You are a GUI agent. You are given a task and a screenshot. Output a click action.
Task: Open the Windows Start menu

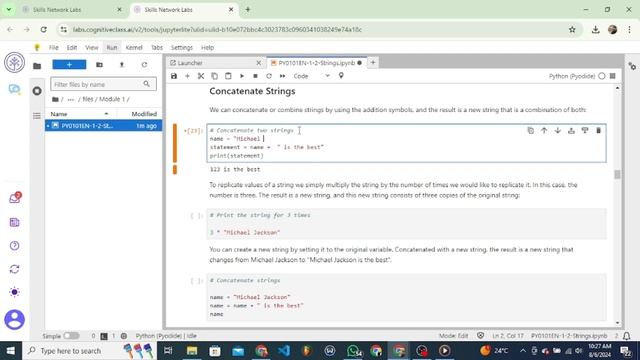(11, 351)
